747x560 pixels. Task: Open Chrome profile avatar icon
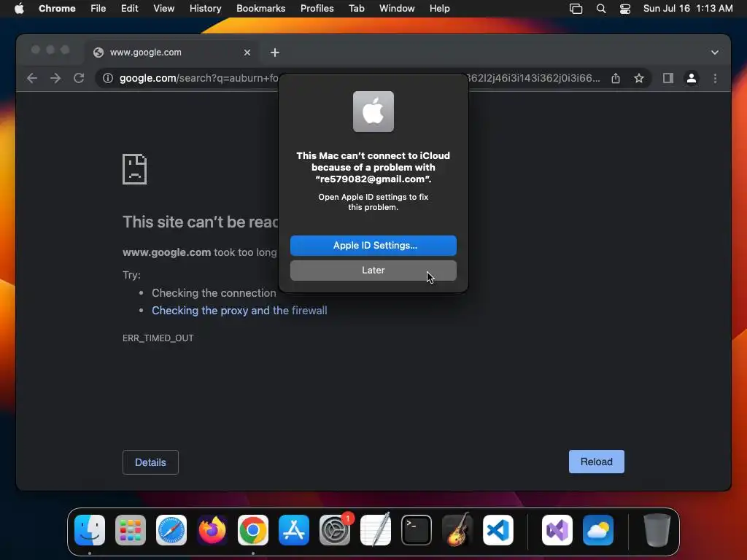(x=692, y=78)
